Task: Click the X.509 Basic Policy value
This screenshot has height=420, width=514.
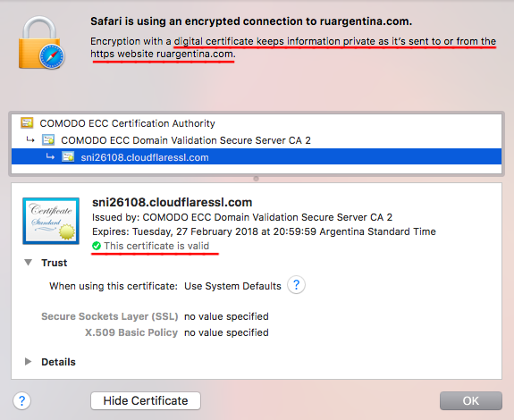Action: click(226, 332)
